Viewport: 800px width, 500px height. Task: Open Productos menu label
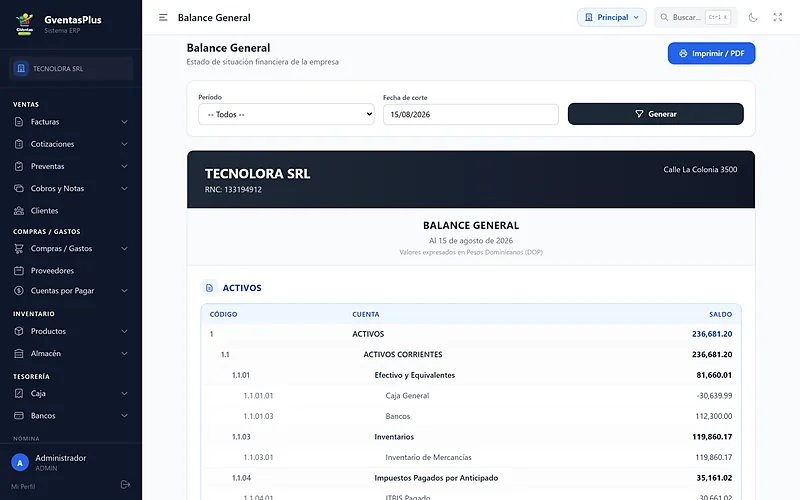tap(48, 331)
